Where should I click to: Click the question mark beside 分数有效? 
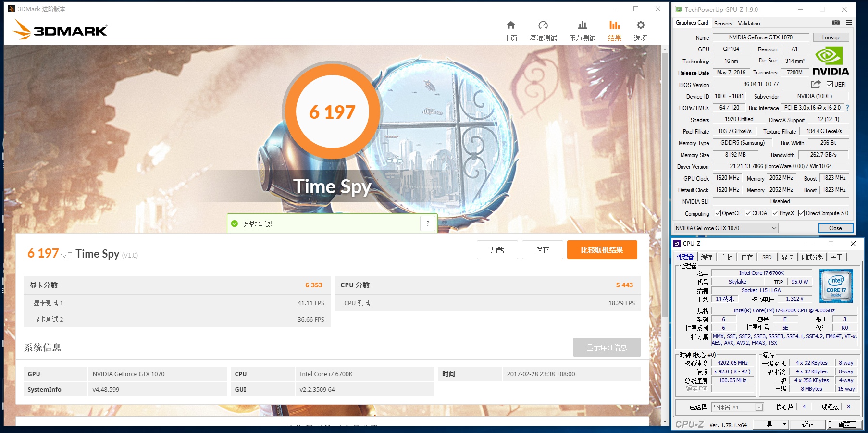click(427, 223)
